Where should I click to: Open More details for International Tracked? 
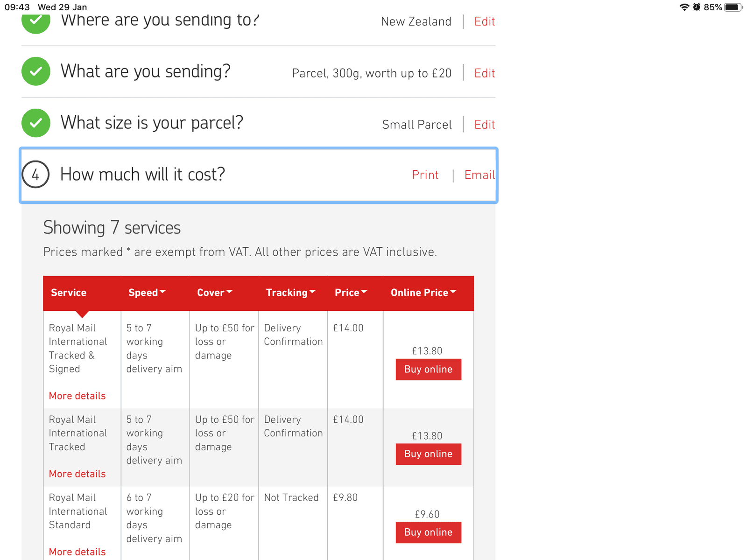point(78,474)
